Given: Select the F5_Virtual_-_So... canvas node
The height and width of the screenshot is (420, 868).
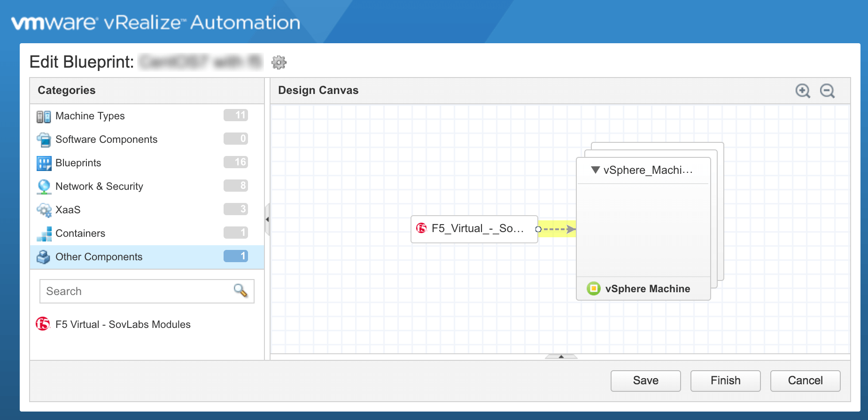Looking at the screenshot, I should point(474,229).
